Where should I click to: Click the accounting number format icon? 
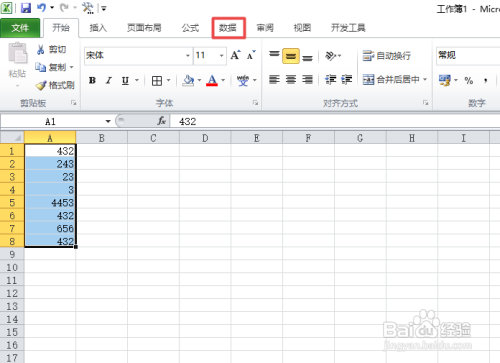tap(445, 80)
